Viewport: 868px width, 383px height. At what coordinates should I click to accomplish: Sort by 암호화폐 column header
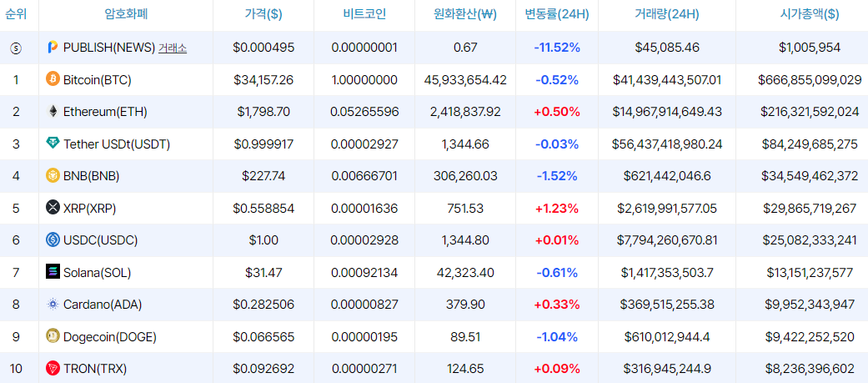pyautogui.click(x=126, y=14)
